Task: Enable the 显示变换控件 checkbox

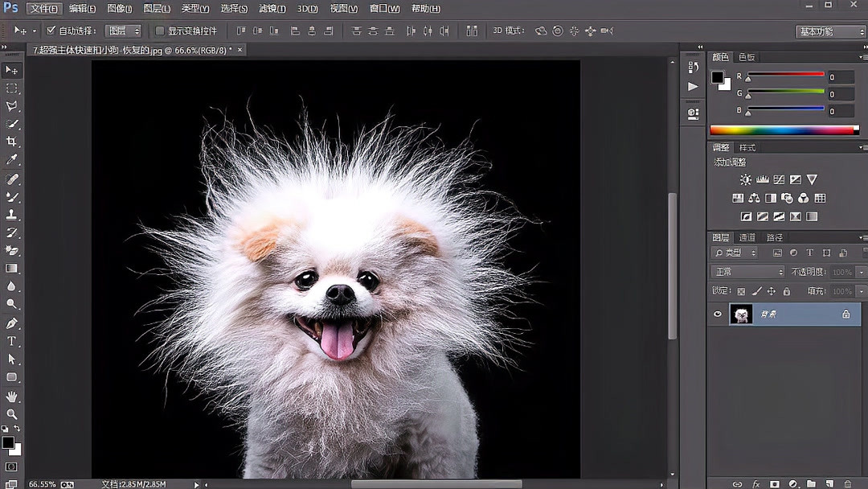Action: [160, 31]
